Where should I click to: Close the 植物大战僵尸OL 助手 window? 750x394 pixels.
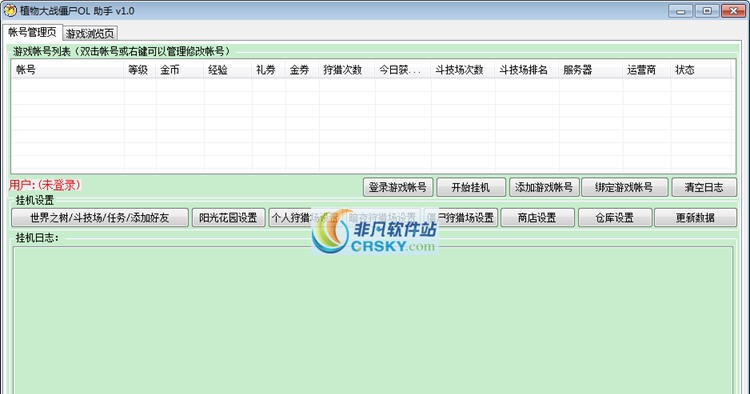[x=733, y=11]
